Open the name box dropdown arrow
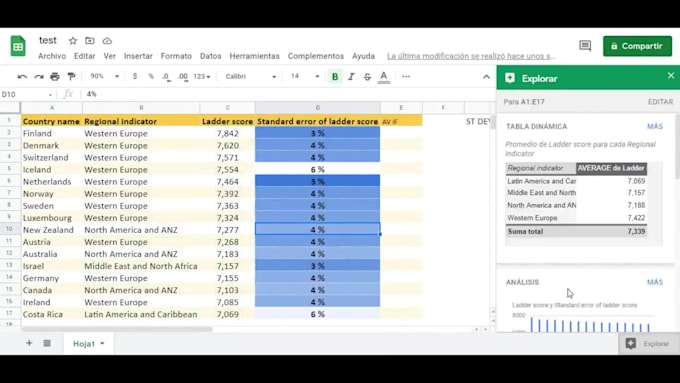This screenshot has height=383, width=680. click(x=50, y=95)
